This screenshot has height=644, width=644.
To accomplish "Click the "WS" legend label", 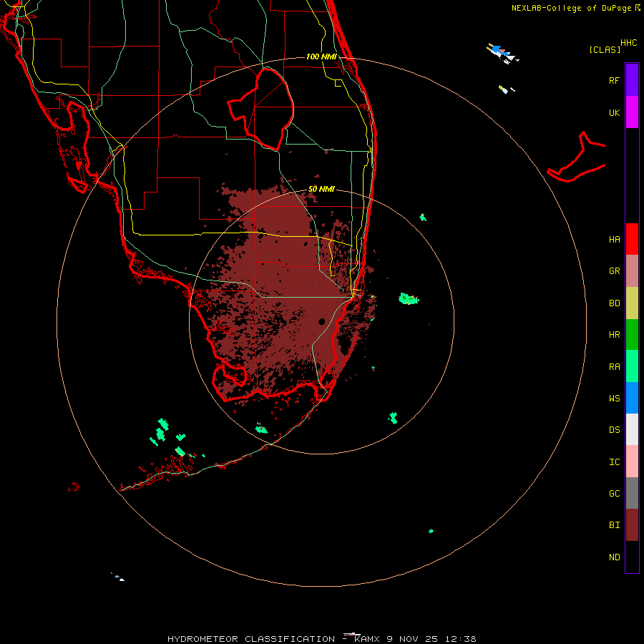I will tap(614, 399).
